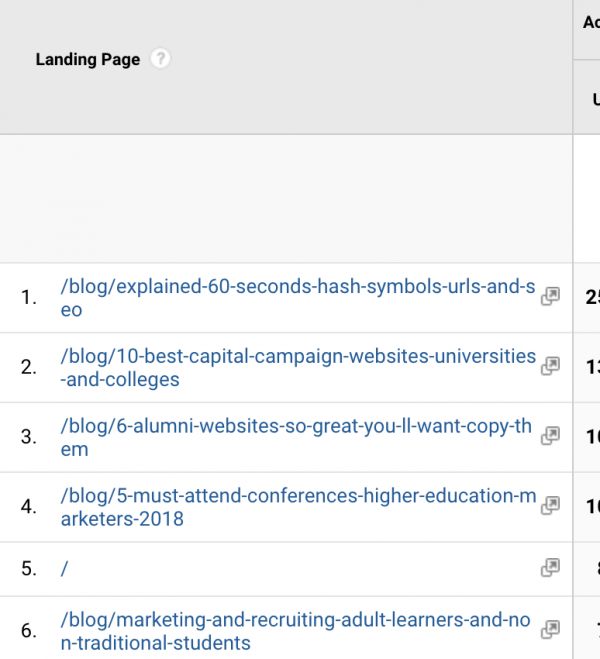Viewport: 600px width, 659px height.
Task: Sort by the Landing Page column header
Action: [x=88, y=60]
